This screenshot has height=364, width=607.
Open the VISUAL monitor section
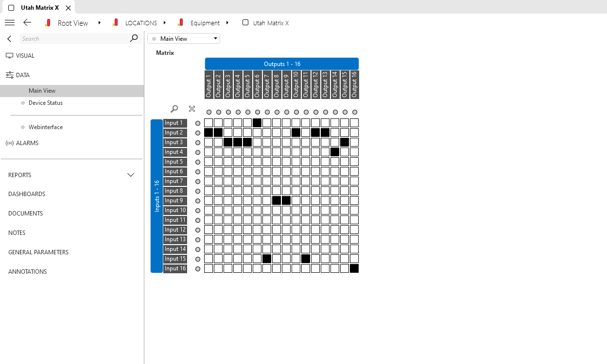coord(20,56)
